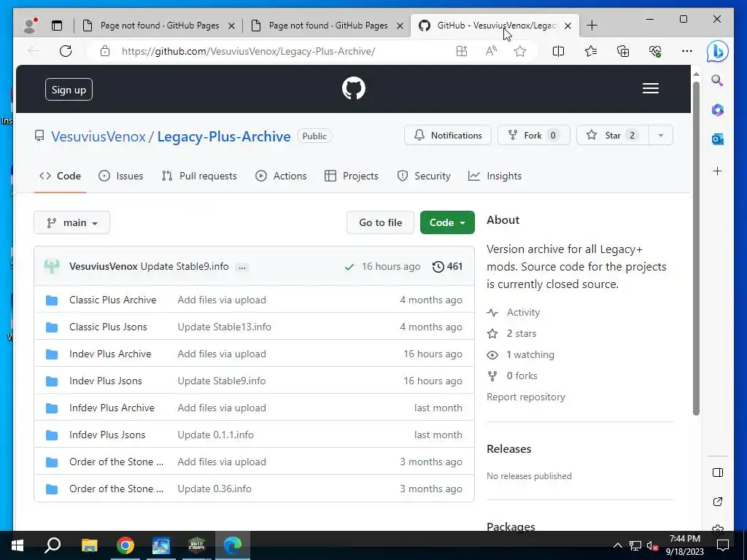Image resolution: width=747 pixels, height=560 pixels.
Task: Open the commit history clock icon 461
Action: coord(447,267)
